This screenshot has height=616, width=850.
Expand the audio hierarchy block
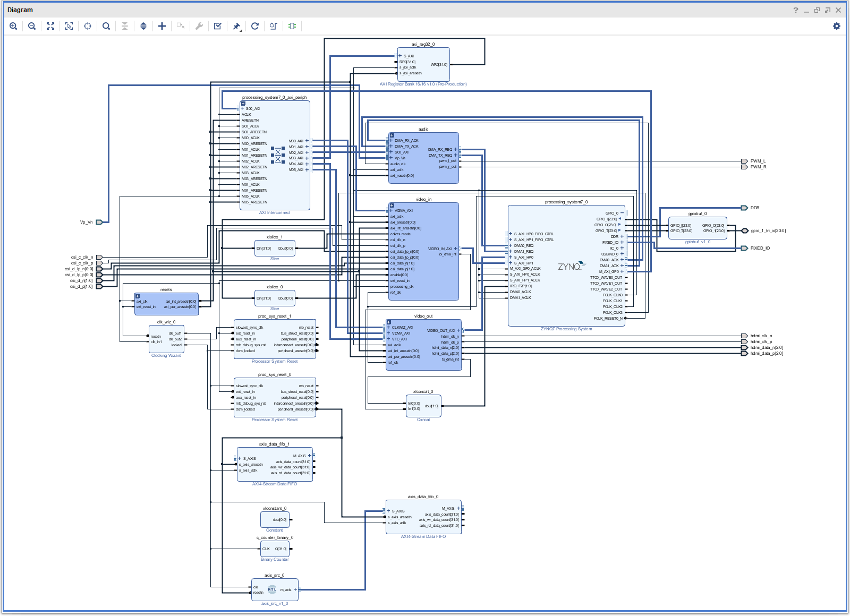(392, 135)
